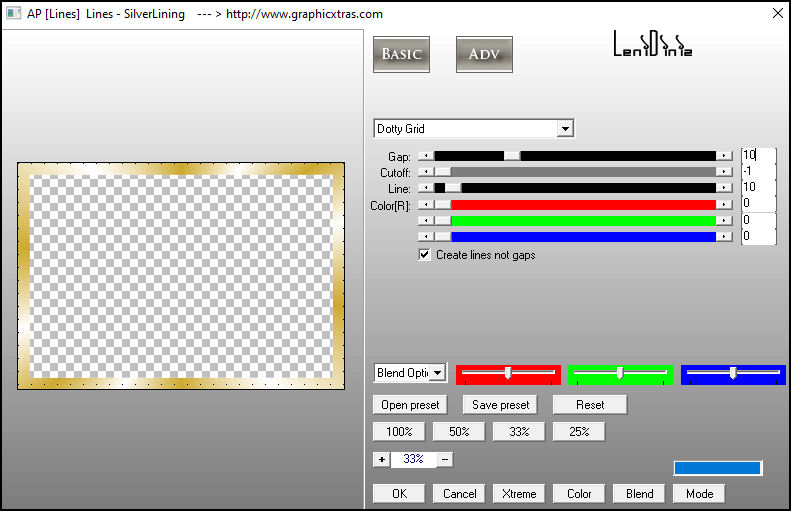
Task: Click the blue color swatch bar
Action: 717,468
